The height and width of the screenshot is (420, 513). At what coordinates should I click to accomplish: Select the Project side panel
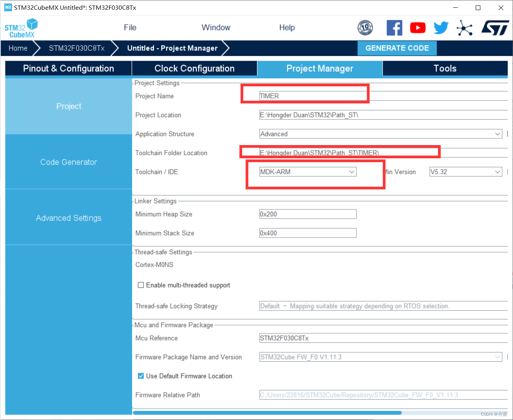click(x=68, y=106)
